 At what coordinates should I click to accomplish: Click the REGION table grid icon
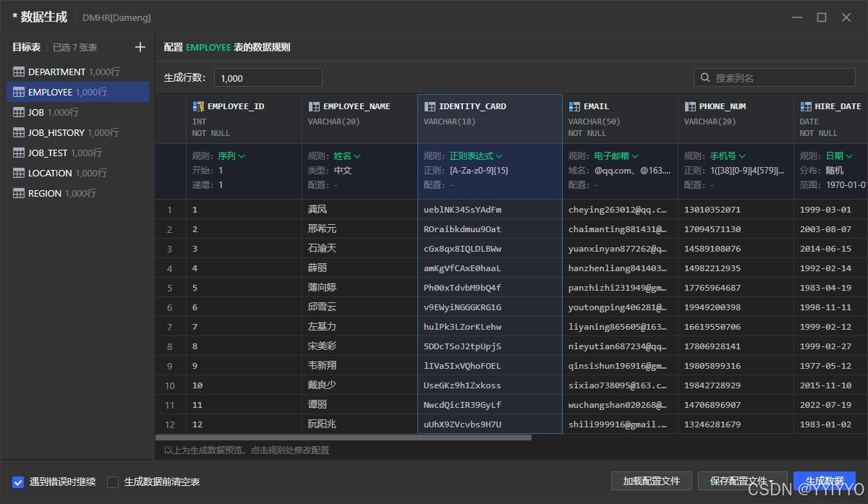pyautogui.click(x=17, y=193)
